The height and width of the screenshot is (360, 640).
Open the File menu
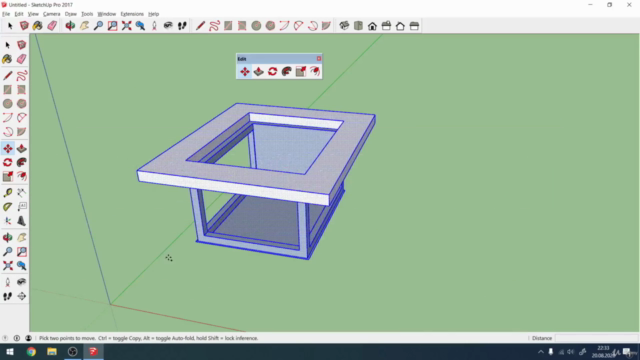click(x=6, y=14)
